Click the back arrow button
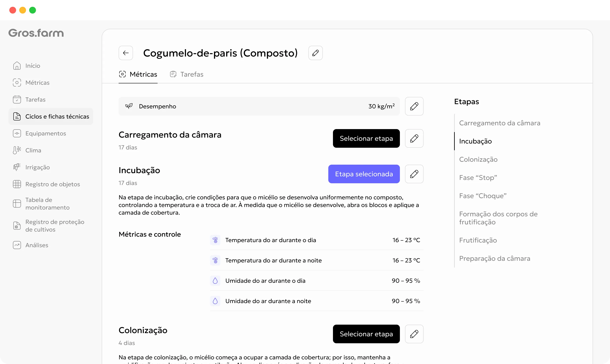 126,53
